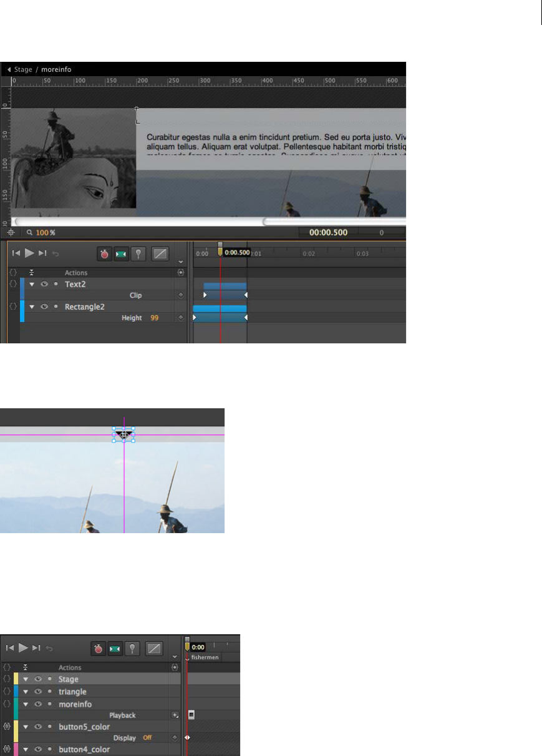Open code for button5_color via its braces icon
Viewport: 542px width, 756px height.
tap(6, 726)
